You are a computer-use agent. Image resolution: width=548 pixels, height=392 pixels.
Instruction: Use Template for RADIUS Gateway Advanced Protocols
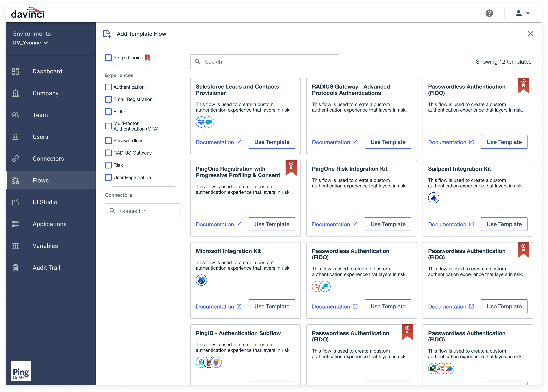pos(388,142)
